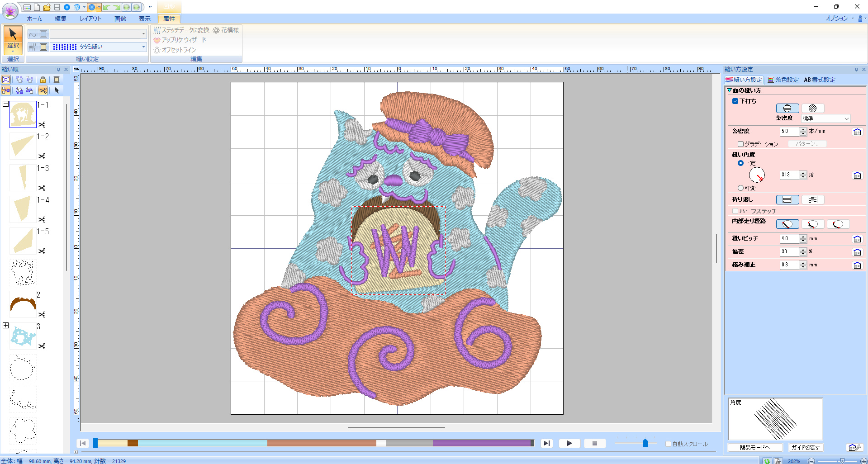Screen dimensions: 868x464
Task: Click the Redo green arrow icon
Action: [x=117, y=7]
